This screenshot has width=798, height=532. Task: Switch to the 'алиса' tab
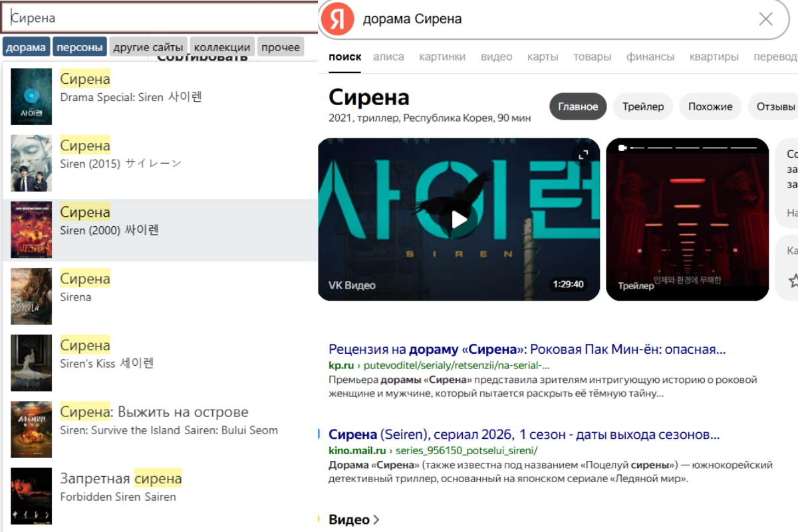(x=388, y=57)
